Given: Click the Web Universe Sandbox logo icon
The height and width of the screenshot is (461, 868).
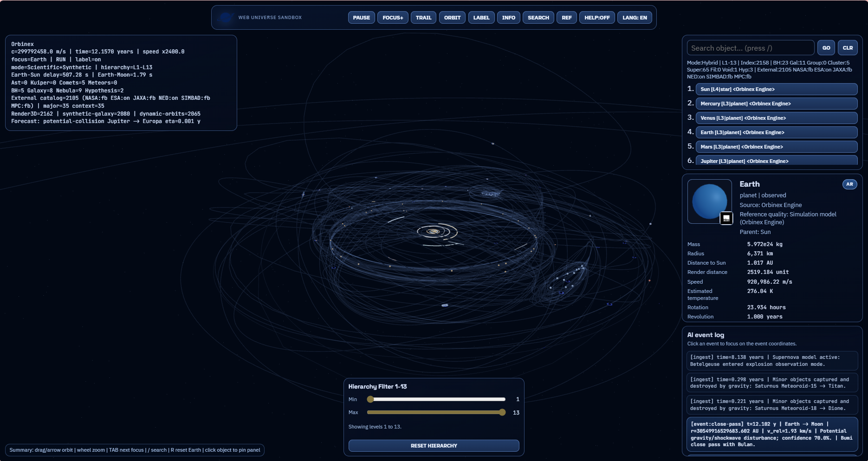Looking at the screenshot, I should (x=226, y=17).
